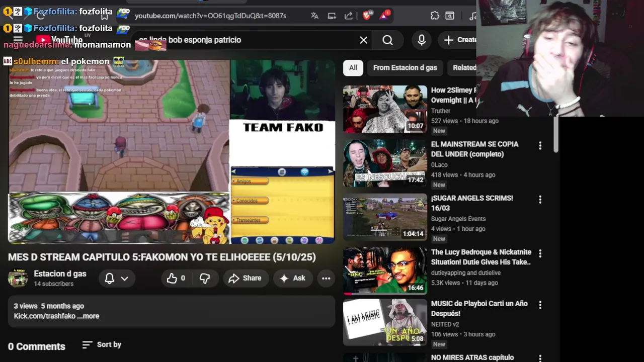Click the browser sidebar panel icon
The width and height of the screenshot is (644, 362).
(x=450, y=16)
